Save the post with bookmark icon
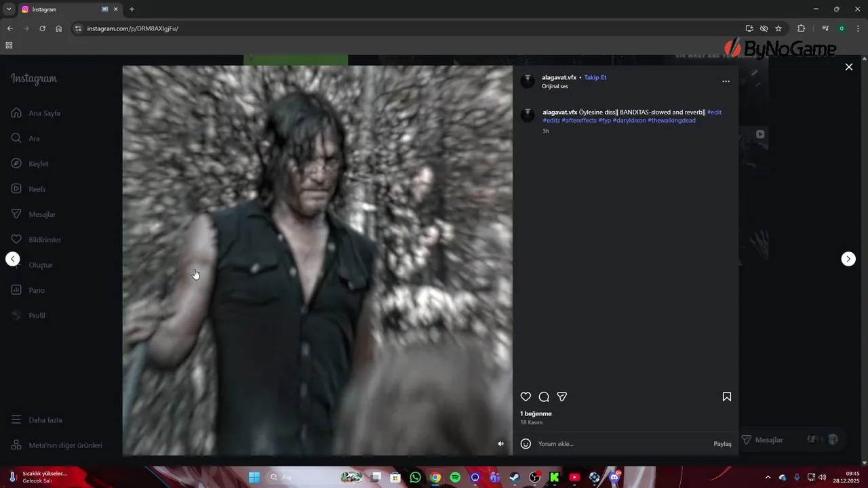The image size is (868, 488). click(726, 397)
